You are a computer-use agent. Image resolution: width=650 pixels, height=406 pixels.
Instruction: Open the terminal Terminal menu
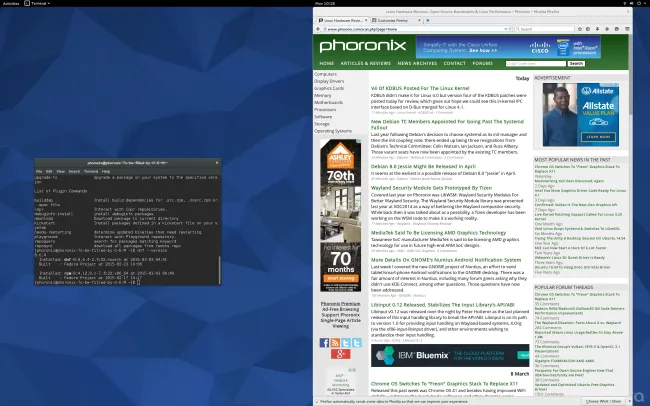[x=91, y=171]
